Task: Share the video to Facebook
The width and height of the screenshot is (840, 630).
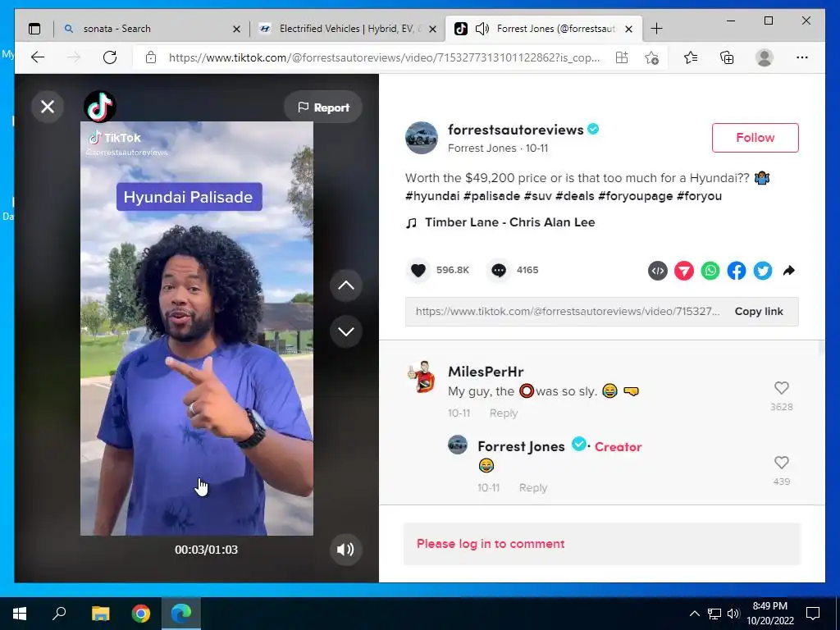Action: click(x=737, y=271)
